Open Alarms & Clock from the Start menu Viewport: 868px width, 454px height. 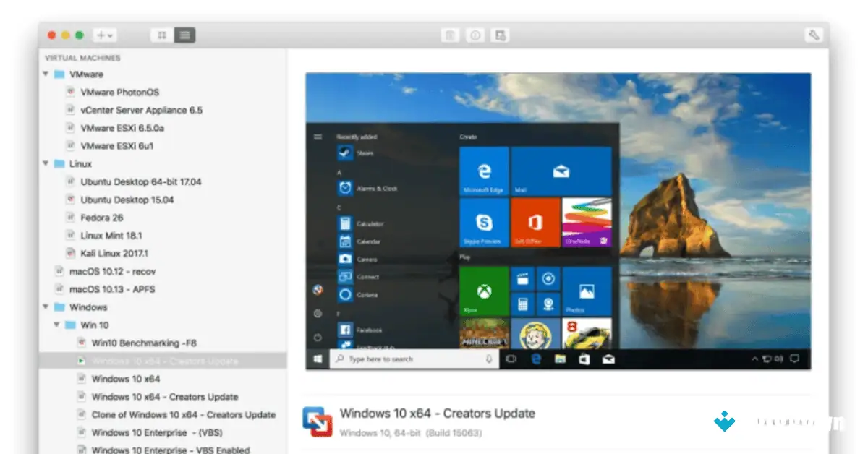point(370,188)
